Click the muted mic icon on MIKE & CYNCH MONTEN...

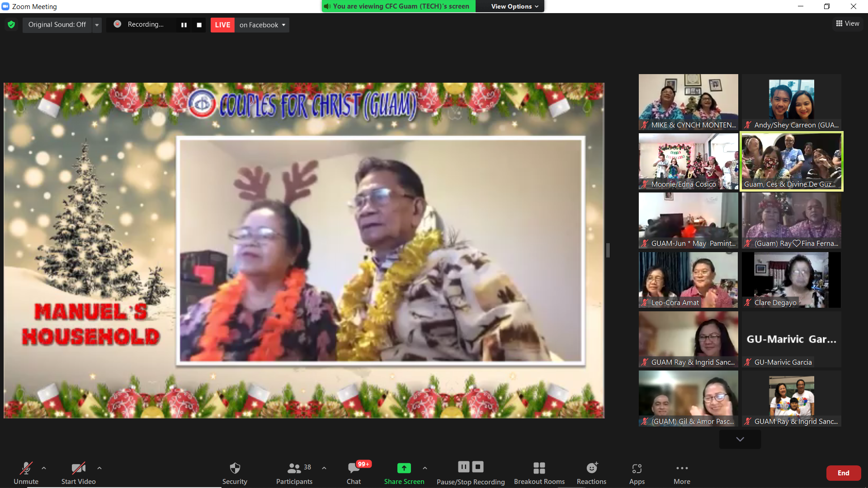[645, 125]
